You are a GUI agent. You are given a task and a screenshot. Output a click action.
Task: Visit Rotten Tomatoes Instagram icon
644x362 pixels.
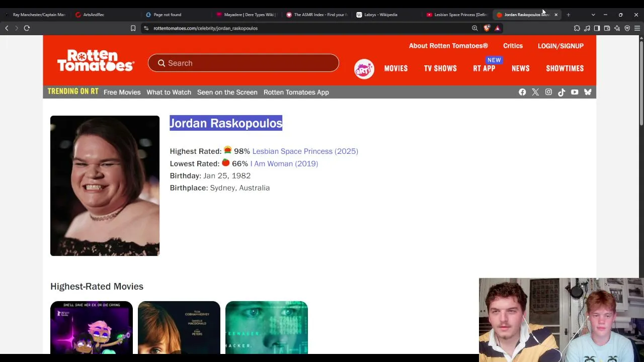pyautogui.click(x=548, y=92)
